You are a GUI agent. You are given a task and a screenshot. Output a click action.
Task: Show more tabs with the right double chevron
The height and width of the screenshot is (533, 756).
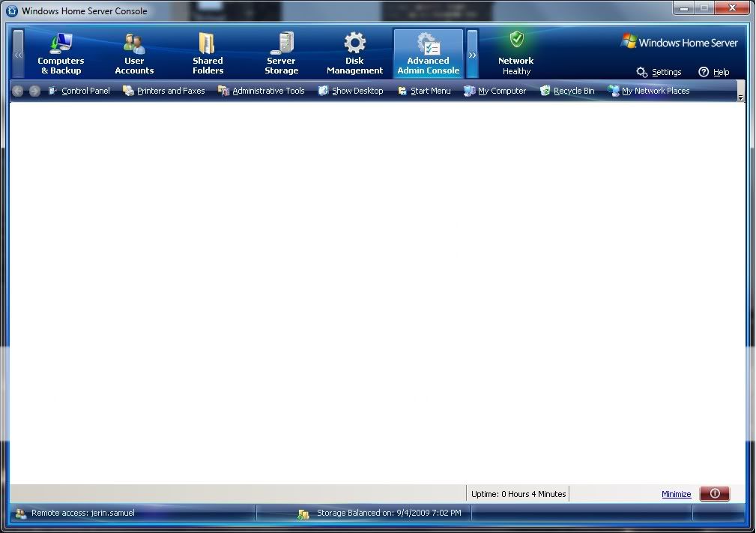pyautogui.click(x=473, y=55)
